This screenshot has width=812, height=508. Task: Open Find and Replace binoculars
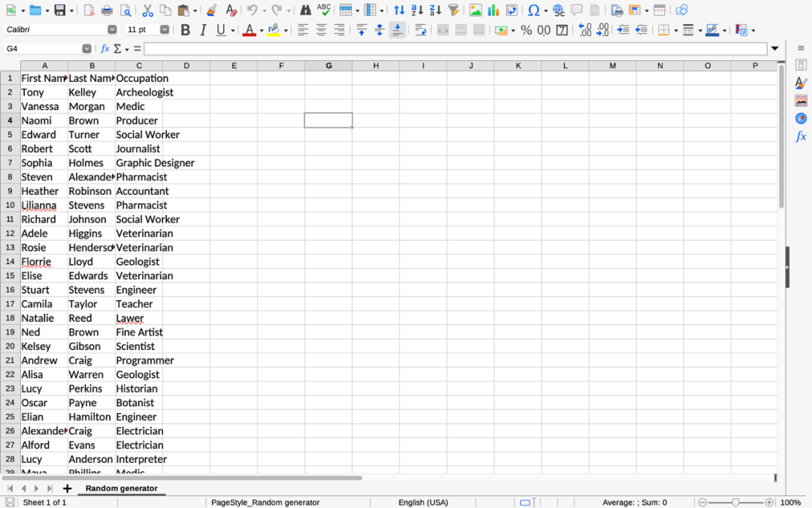click(x=305, y=10)
